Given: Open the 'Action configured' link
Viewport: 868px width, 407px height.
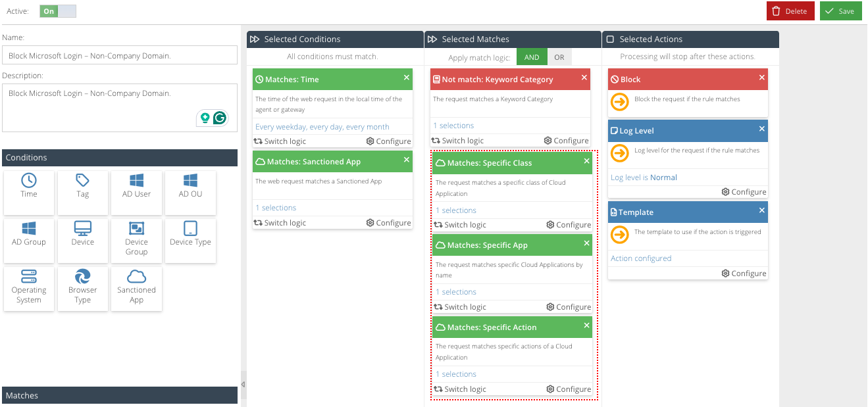Looking at the screenshot, I should [641, 258].
